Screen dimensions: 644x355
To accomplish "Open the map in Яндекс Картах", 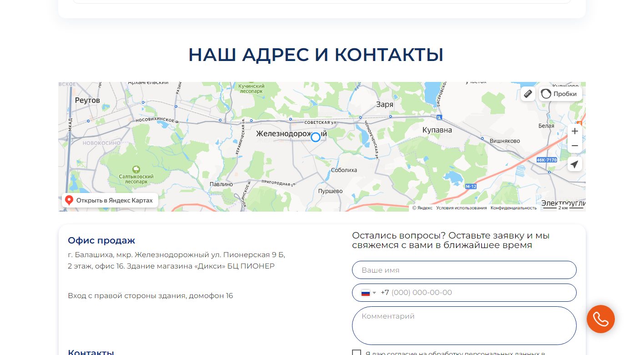I will tap(110, 200).
